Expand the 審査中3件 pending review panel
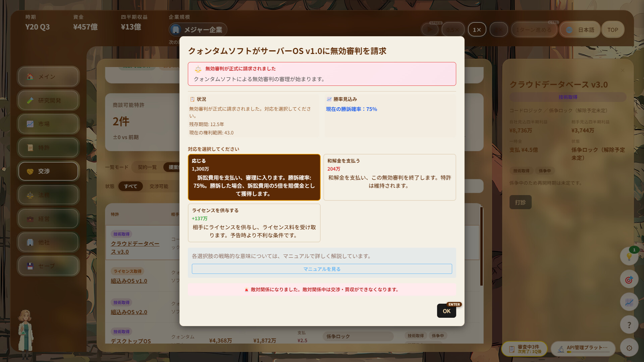The height and width of the screenshot is (362, 644). (525, 349)
